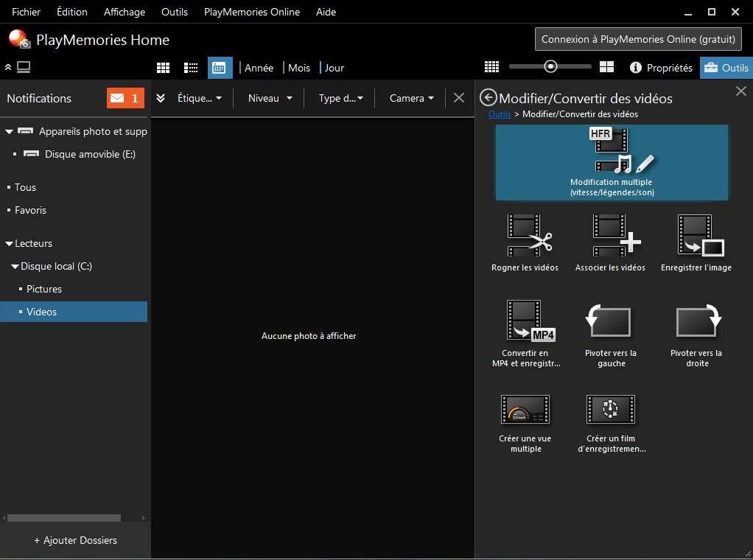The width and height of the screenshot is (753, 560).
Task: Click the PlayMemories Home logo icon
Action: 19,39
